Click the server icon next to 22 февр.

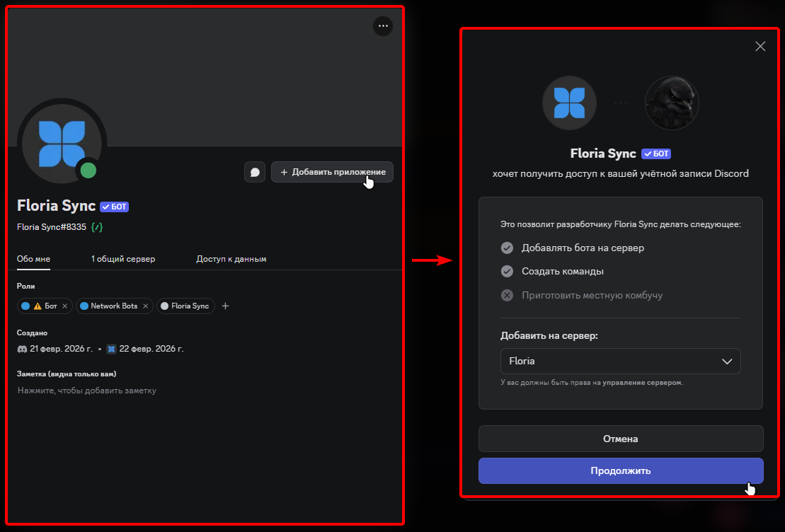112,349
